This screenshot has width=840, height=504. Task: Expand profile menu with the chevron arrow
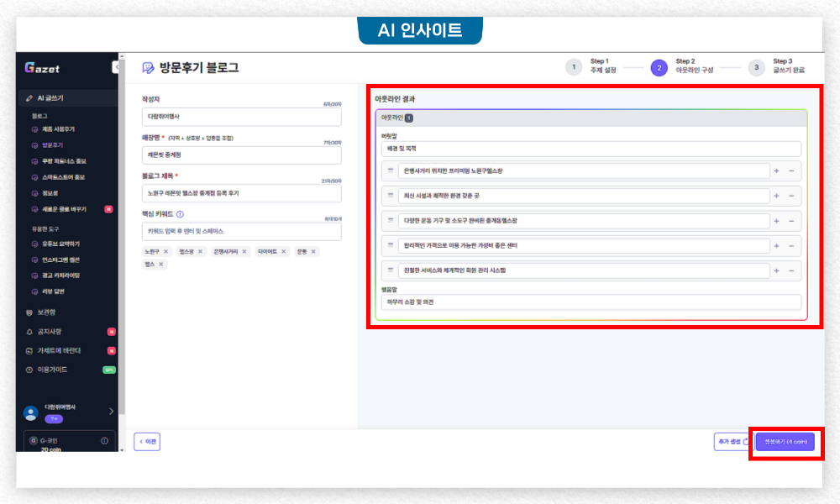111,412
